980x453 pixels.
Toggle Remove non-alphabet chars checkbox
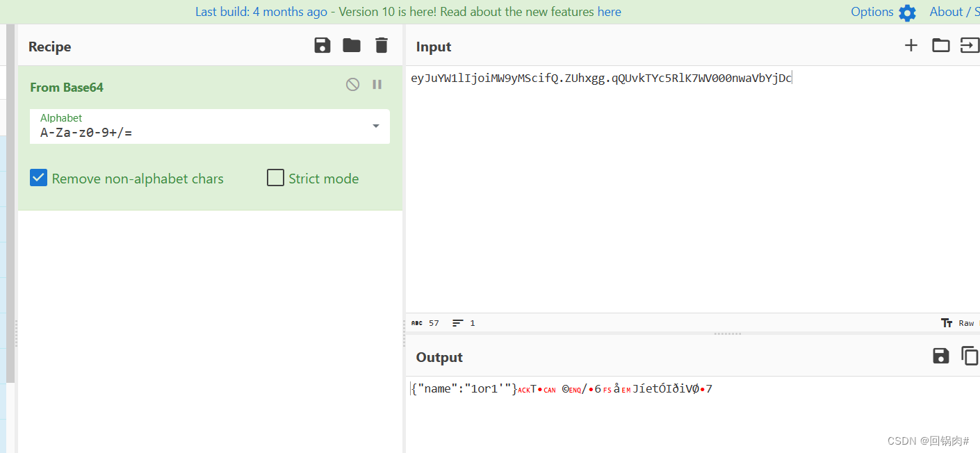tap(38, 179)
